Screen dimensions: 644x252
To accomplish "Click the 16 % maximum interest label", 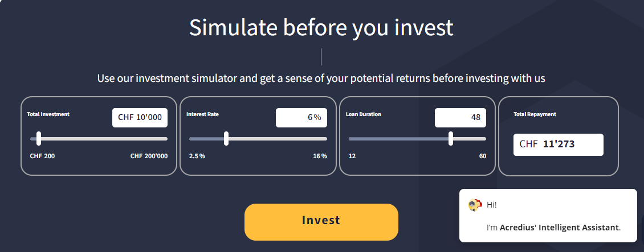I will click(x=320, y=156).
